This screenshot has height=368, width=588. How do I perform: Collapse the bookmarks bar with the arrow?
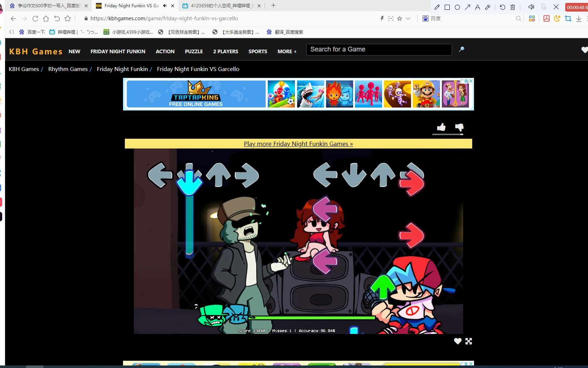[11, 32]
